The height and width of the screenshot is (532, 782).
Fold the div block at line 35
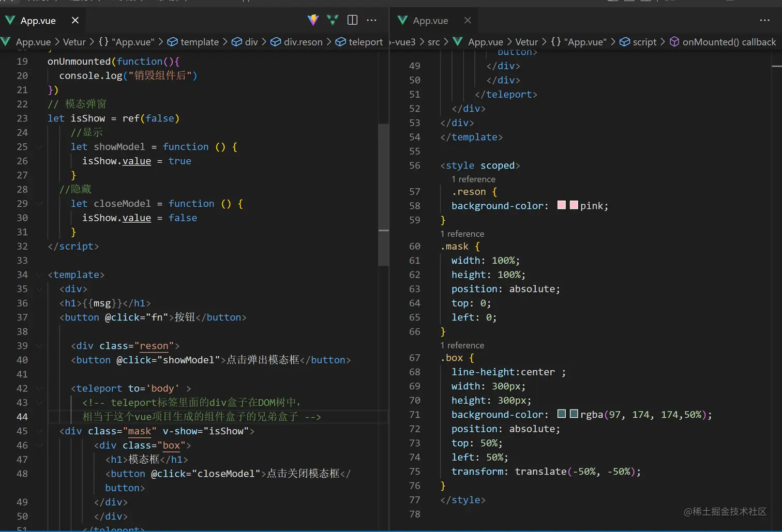pyautogui.click(x=39, y=289)
